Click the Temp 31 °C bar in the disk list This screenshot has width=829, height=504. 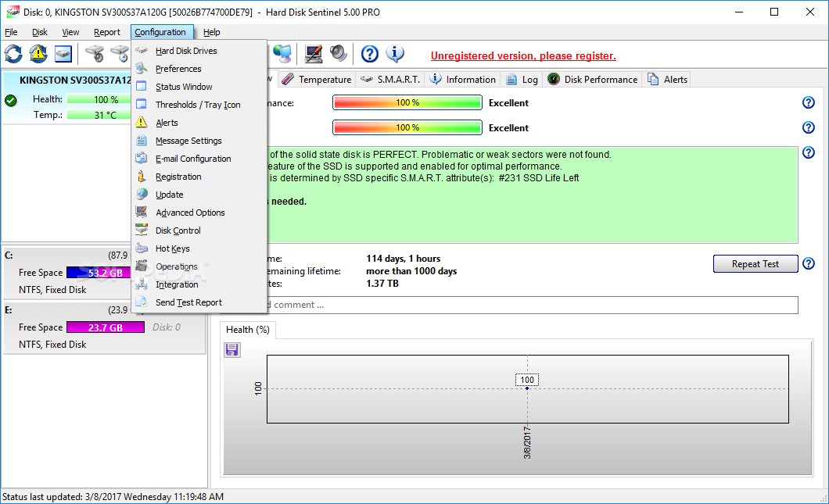click(99, 115)
